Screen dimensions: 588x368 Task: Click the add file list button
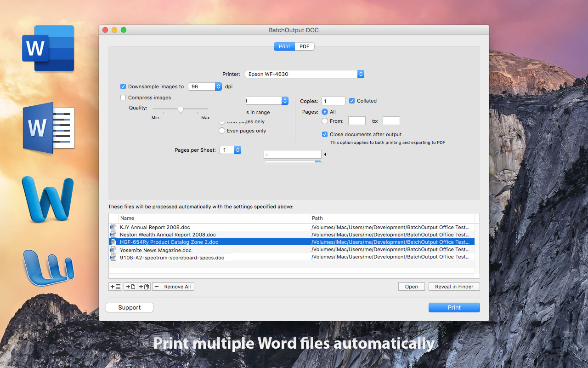pyautogui.click(x=115, y=287)
